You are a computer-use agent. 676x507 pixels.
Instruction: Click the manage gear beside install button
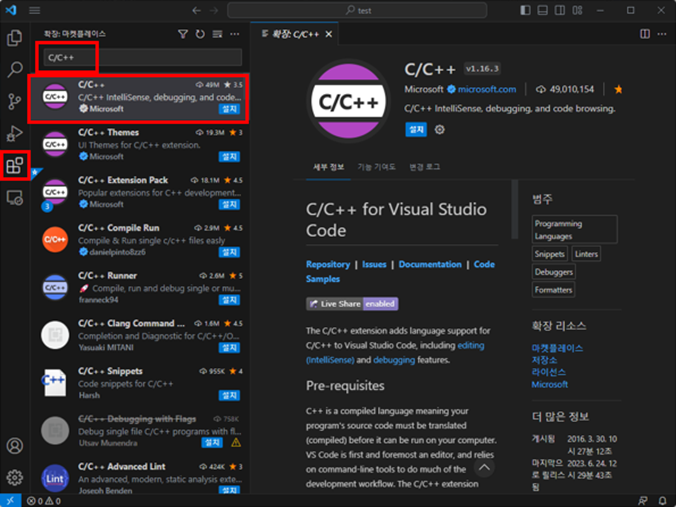pyautogui.click(x=439, y=129)
